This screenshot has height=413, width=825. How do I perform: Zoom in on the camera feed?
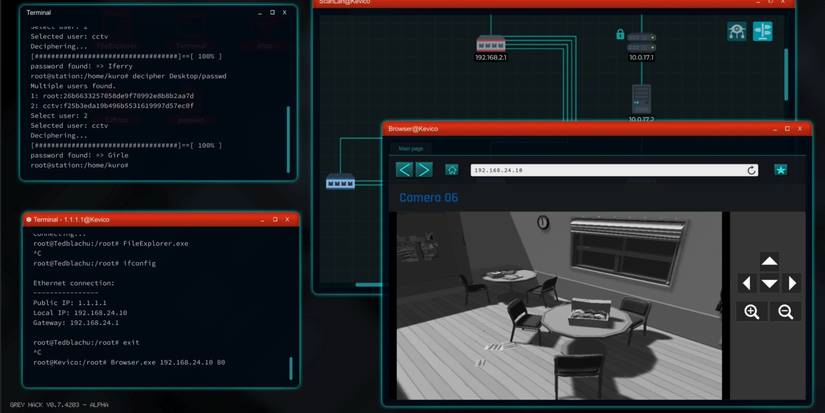[x=752, y=311]
